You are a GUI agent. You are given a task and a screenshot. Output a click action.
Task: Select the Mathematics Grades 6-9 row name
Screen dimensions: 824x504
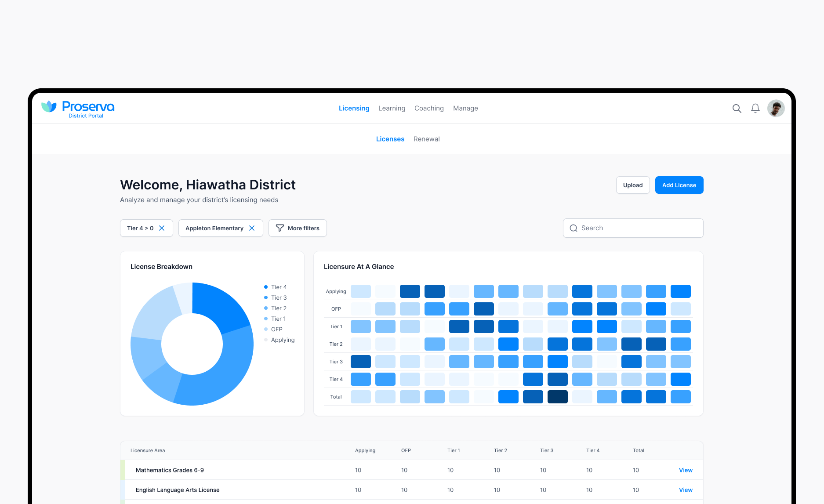[x=170, y=470]
